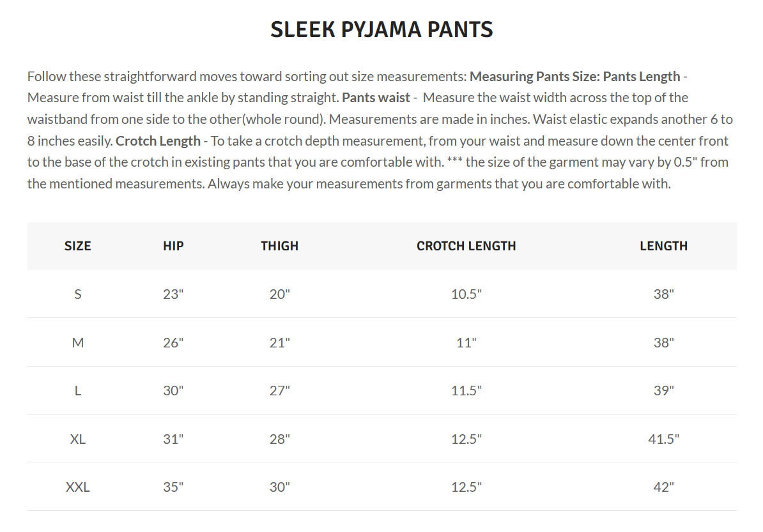Screen dimensions: 763x532
Task: Click the 41.5" length value for XL
Action: pos(663,439)
